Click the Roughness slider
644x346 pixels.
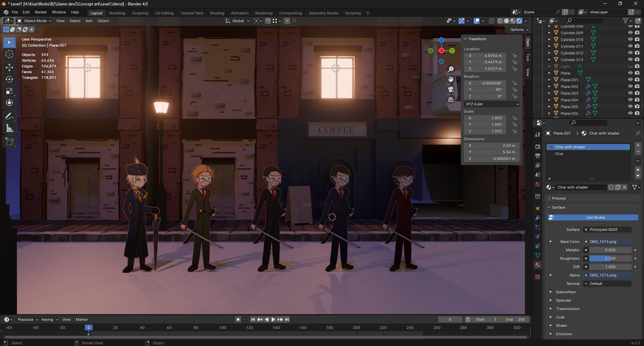(x=610, y=258)
